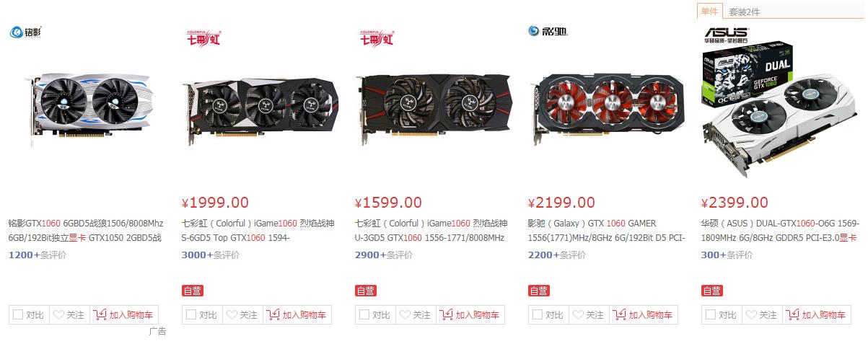Click the heart 关注 icon for the 铭影 card
This screenshot has height=344, width=868.
58,315
